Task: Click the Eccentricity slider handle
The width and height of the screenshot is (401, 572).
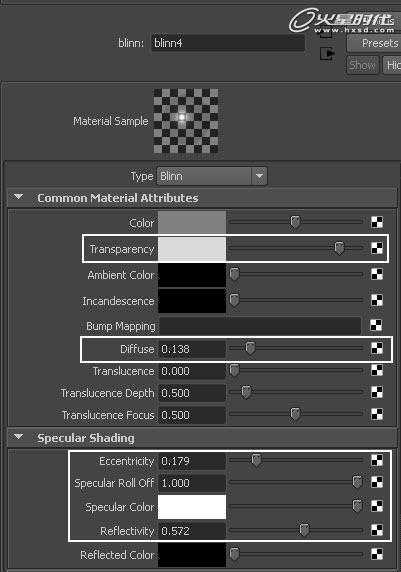Action: [x=256, y=460]
